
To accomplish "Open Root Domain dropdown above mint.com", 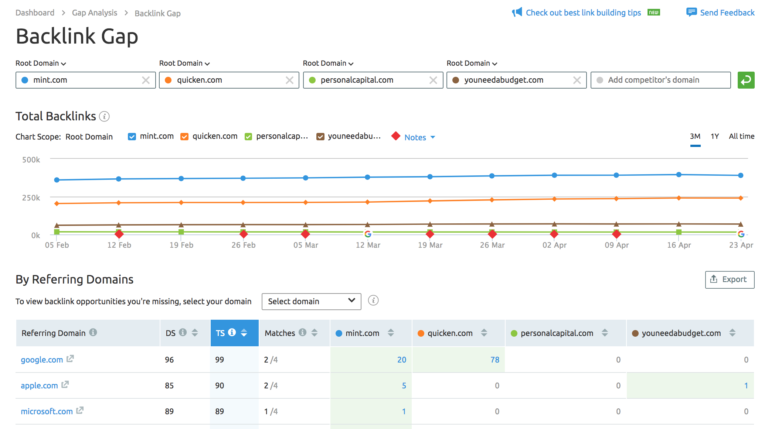I will pos(41,63).
